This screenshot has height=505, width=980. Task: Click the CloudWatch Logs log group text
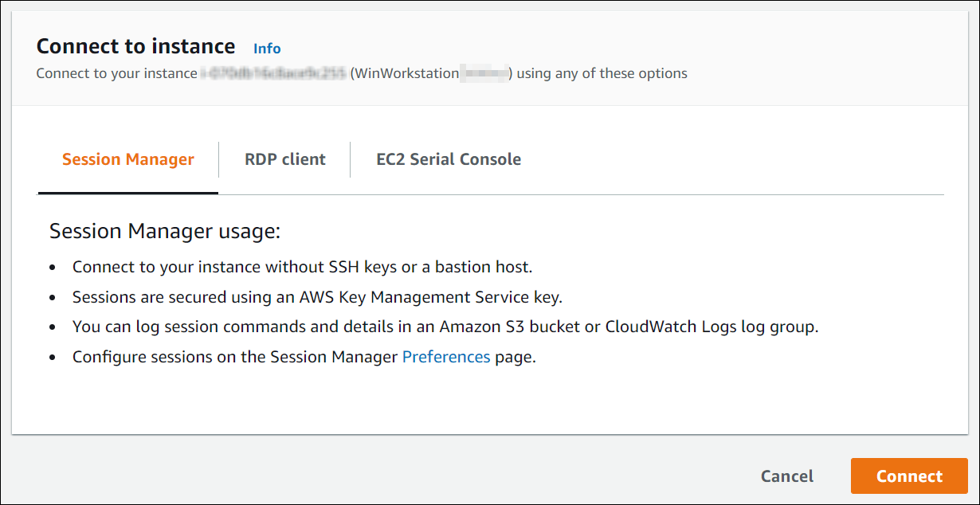(x=711, y=327)
